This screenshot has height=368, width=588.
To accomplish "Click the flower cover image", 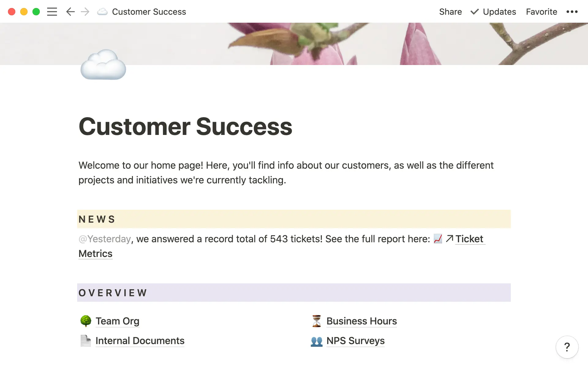I will click(337, 43).
